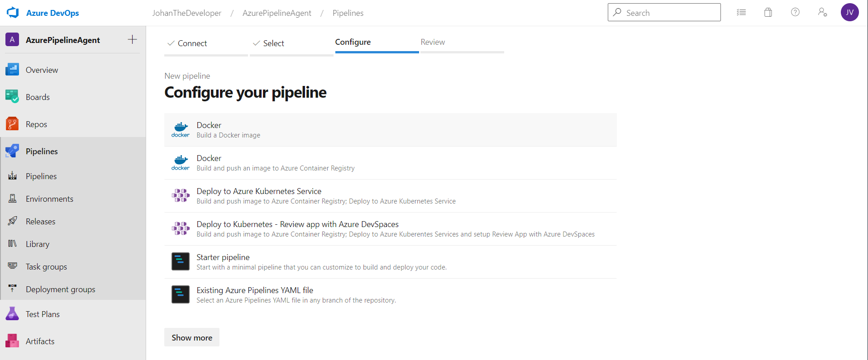Click the purple project avatar A
This screenshot has width=868, height=360.
[12, 39]
